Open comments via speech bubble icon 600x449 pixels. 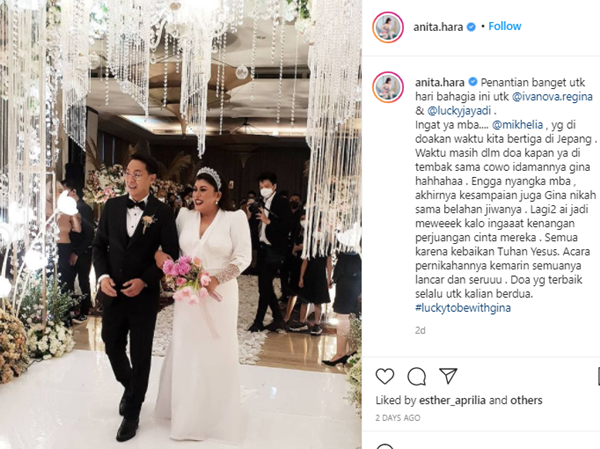pos(416,376)
